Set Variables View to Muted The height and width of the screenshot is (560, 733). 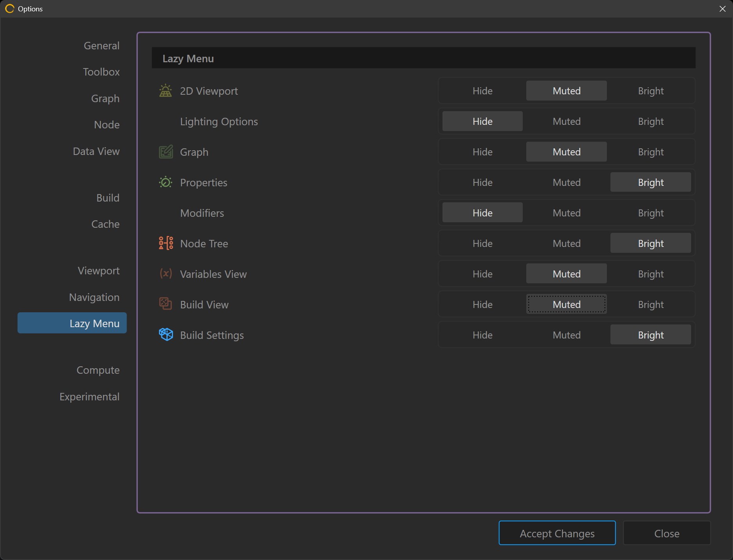click(567, 274)
